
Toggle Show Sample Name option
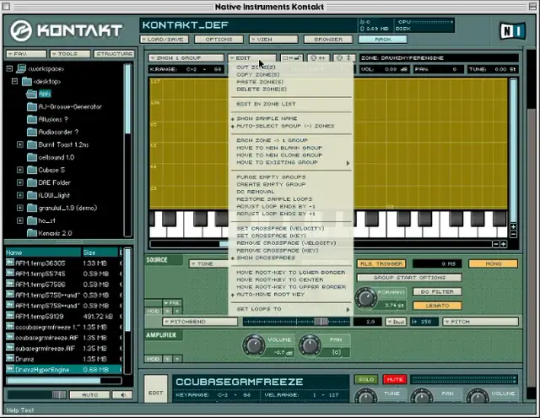(x=267, y=118)
